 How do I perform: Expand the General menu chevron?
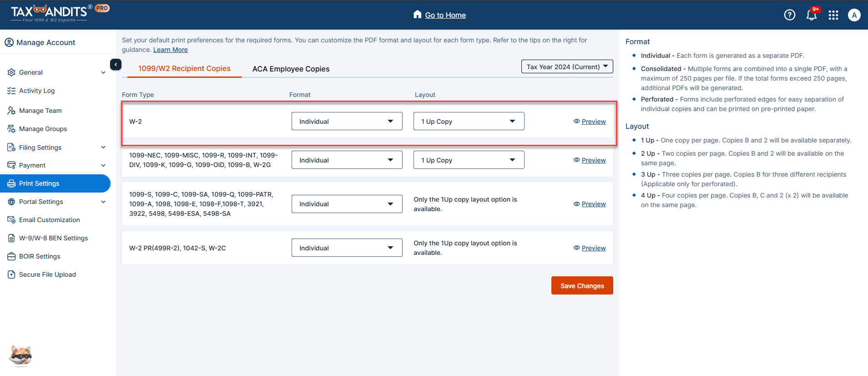(103, 72)
